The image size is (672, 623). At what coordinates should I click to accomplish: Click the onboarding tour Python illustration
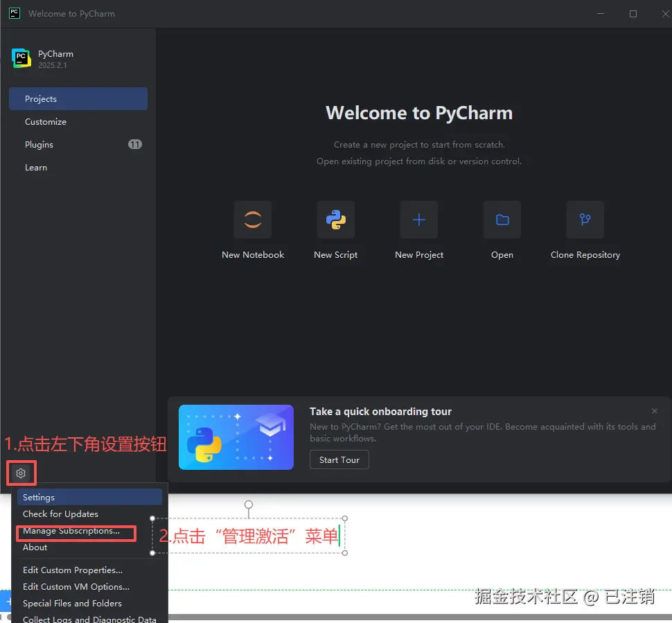(236, 437)
